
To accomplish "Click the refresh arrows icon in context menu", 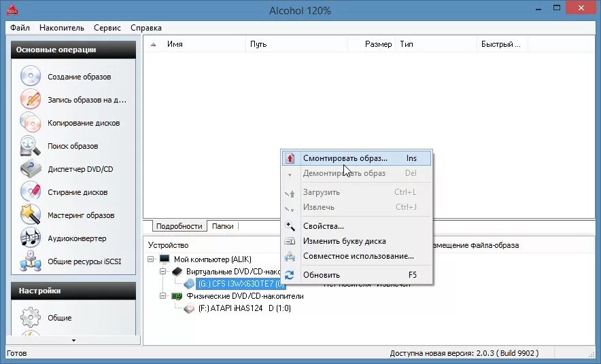I will (290, 275).
